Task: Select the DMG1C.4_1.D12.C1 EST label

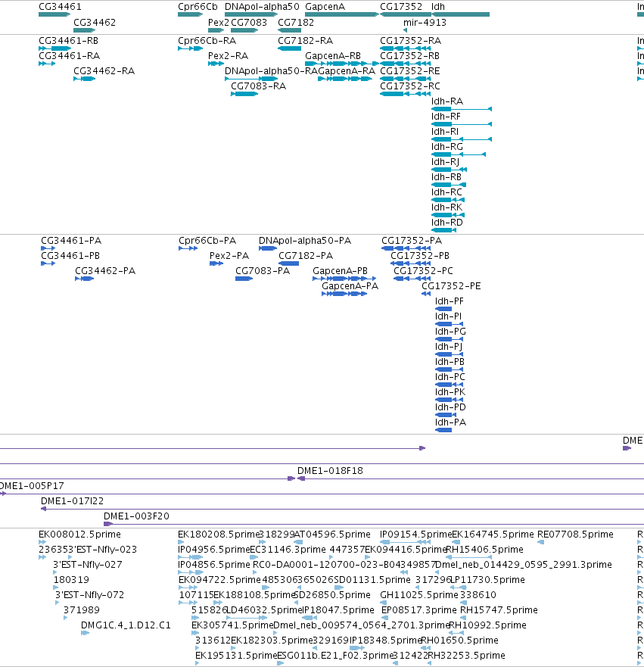Action: tap(126, 625)
